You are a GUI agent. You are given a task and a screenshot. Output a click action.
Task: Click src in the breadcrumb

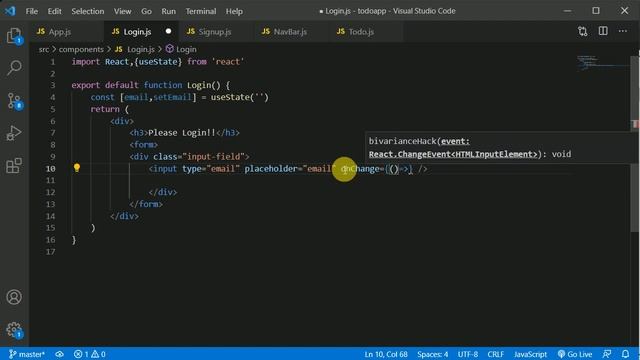click(44, 49)
